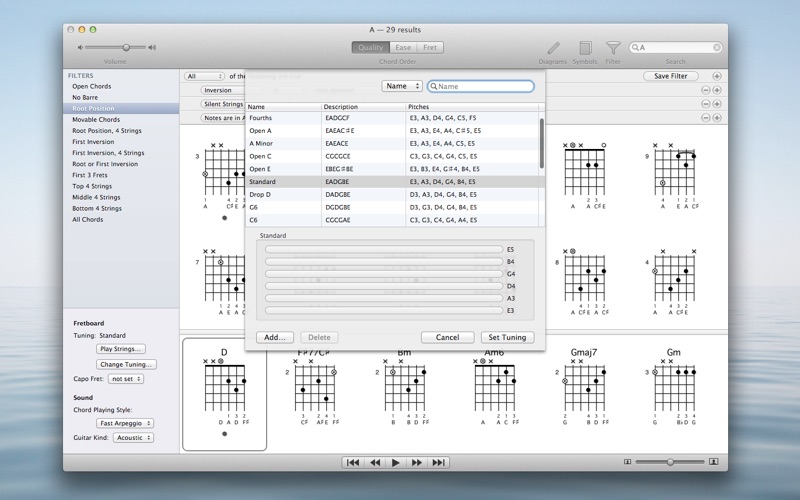Select the Open Chords filter
The image size is (800, 500).
pyautogui.click(x=92, y=86)
